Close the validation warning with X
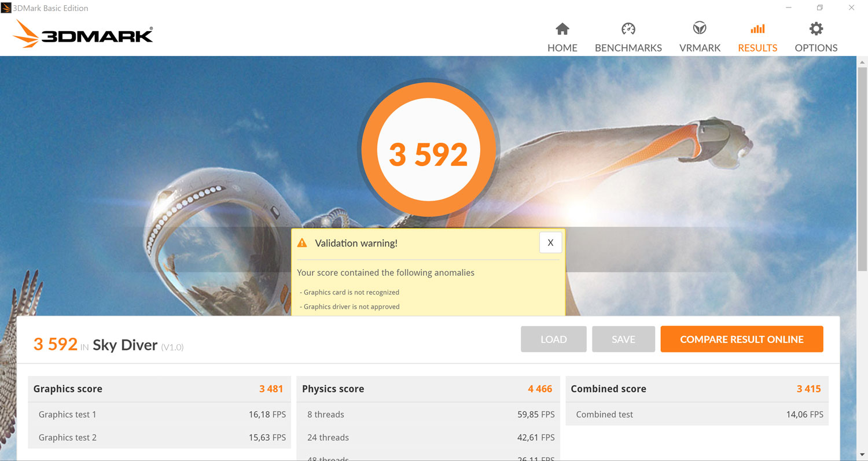 tap(550, 243)
